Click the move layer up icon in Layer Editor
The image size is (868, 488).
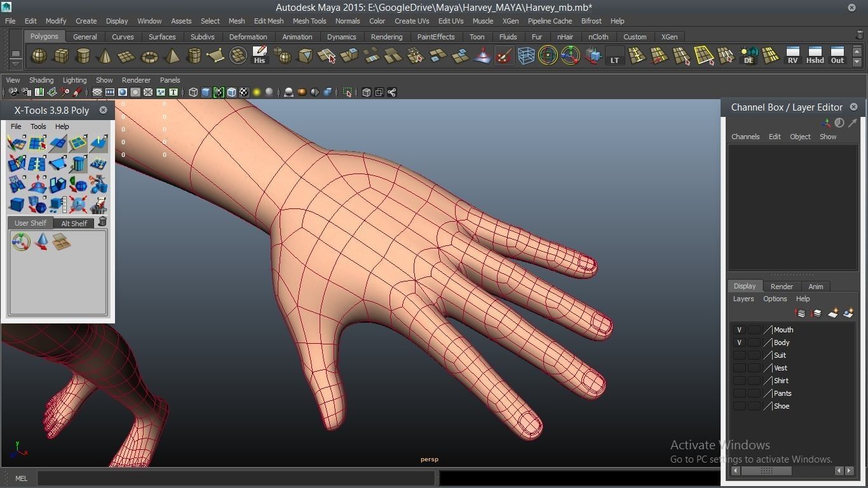(800, 313)
